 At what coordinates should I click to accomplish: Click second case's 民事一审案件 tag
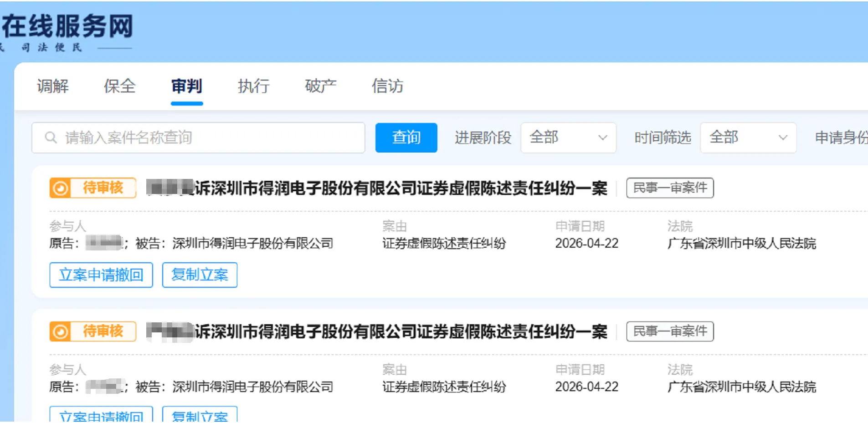(x=670, y=331)
